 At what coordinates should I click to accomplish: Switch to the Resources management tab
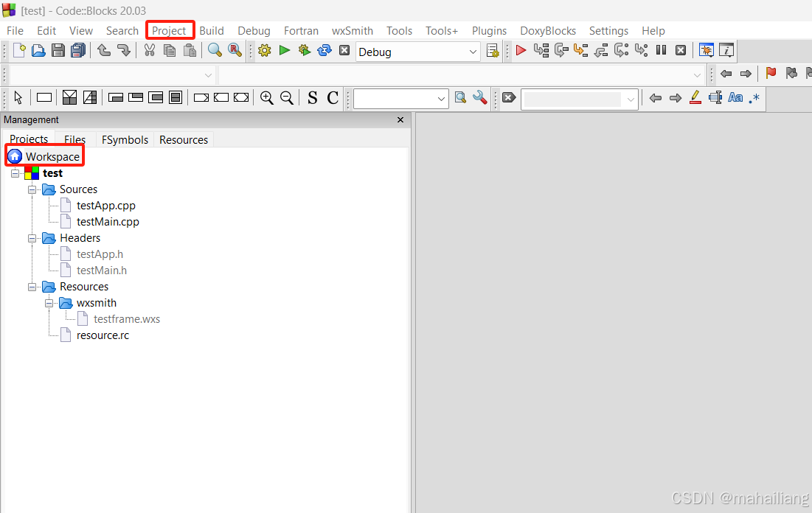[184, 140]
